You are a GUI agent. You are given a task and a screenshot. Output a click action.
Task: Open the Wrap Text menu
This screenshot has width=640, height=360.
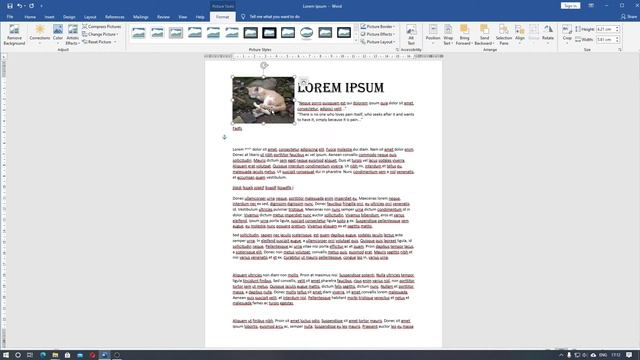pyautogui.click(x=448, y=35)
